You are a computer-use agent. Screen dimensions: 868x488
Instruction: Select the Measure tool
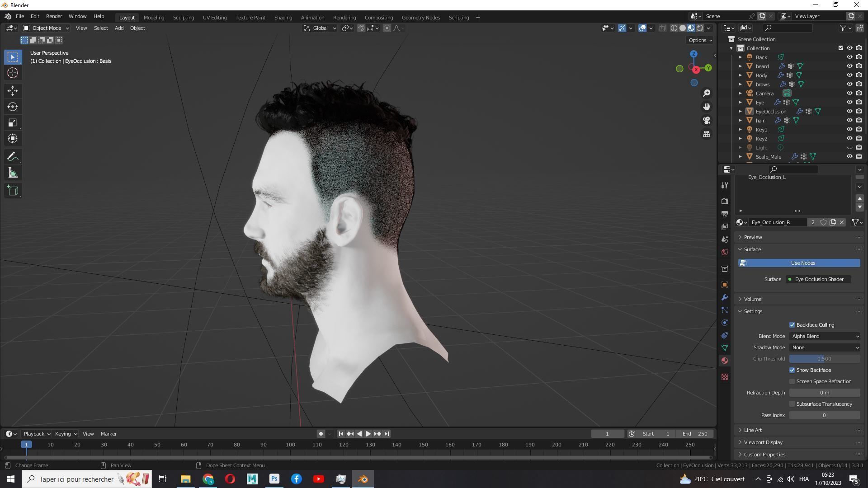[x=13, y=173]
